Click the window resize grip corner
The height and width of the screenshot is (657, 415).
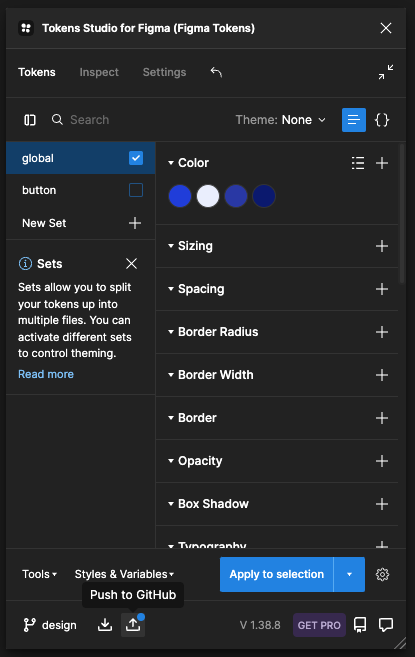coord(400,643)
